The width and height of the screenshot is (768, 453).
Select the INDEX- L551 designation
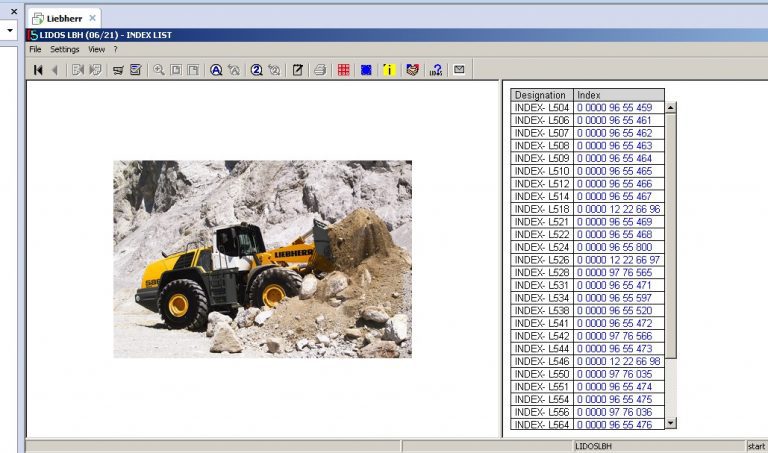pyautogui.click(x=542, y=387)
